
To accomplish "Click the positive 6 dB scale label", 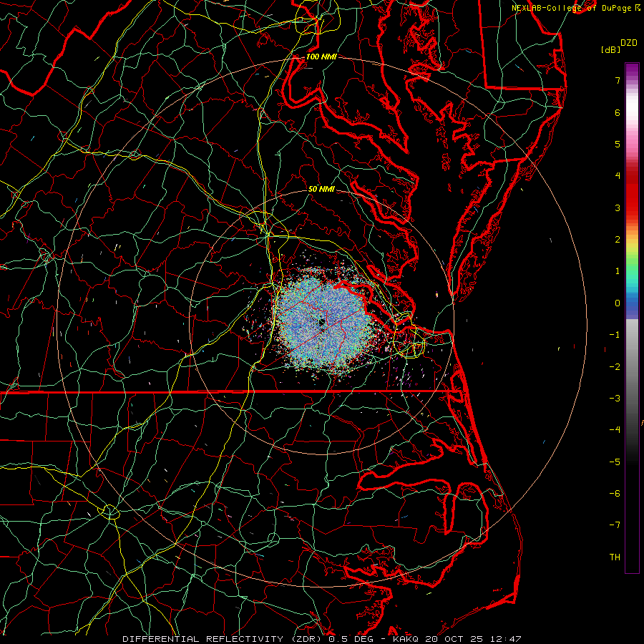I will pos(618,112).
